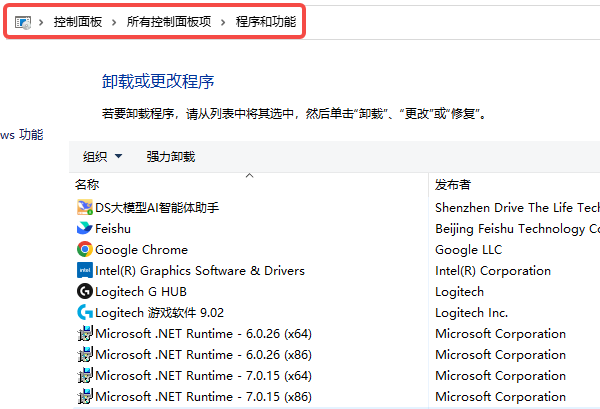Image resolution: width=600 pixels, height=409 pixels.
Task: Navigate to 所有控制面板项 breadcrumb
Action: pos(168,22)
